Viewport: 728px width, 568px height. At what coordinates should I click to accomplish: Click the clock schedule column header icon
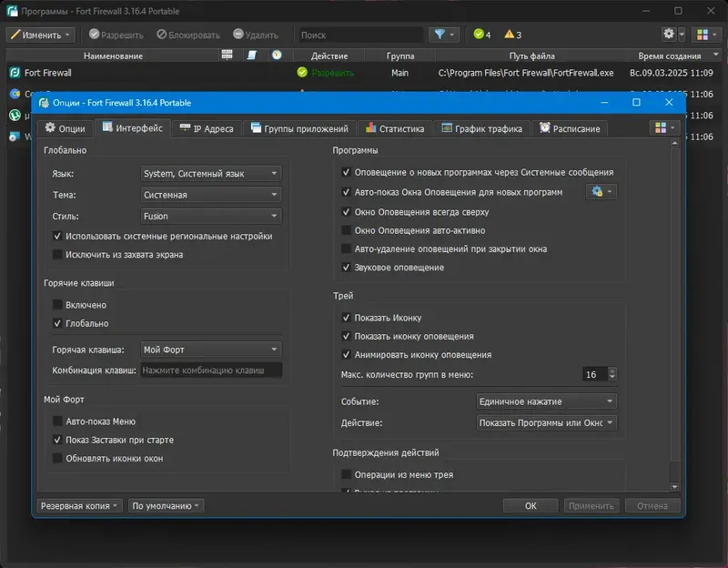tap(277, 55)
